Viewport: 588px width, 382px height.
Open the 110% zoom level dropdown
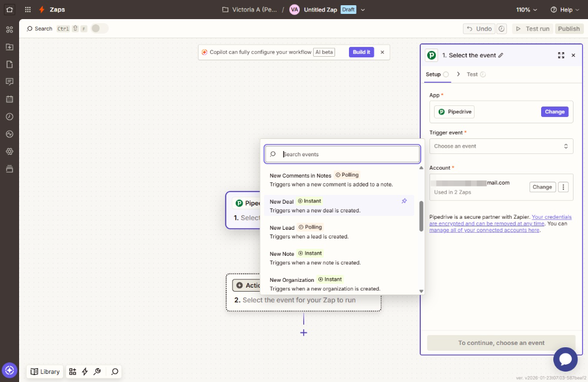(527, 10)
